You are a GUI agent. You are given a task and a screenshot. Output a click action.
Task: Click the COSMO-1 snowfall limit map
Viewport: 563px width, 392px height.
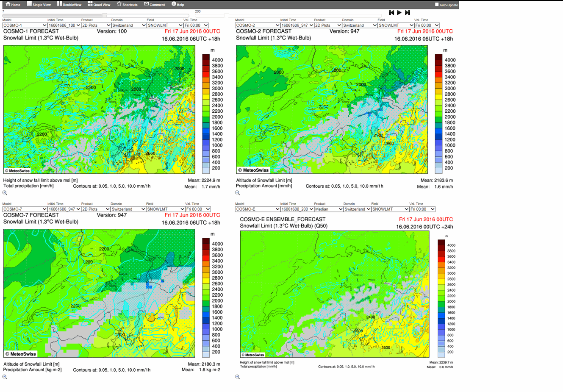[x=99, y=109]
